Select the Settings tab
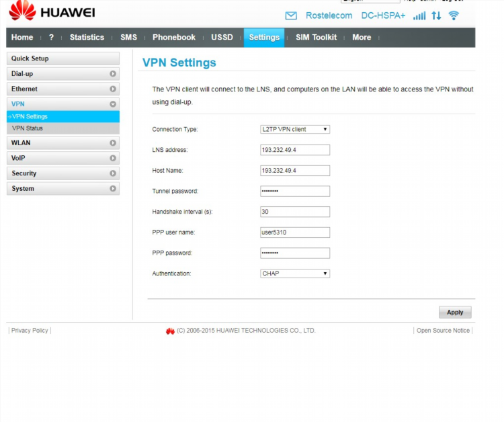 point(264,37)
